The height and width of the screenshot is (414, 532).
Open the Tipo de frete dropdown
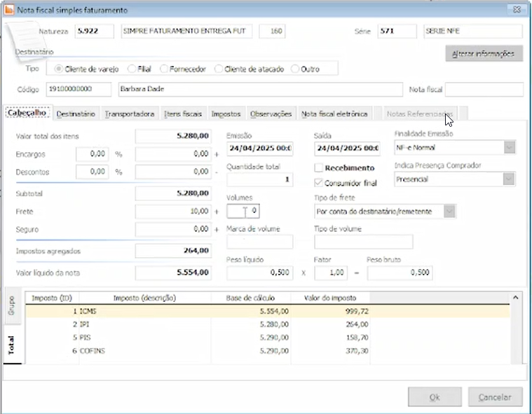pyautogui.click(x=449, y=211)
